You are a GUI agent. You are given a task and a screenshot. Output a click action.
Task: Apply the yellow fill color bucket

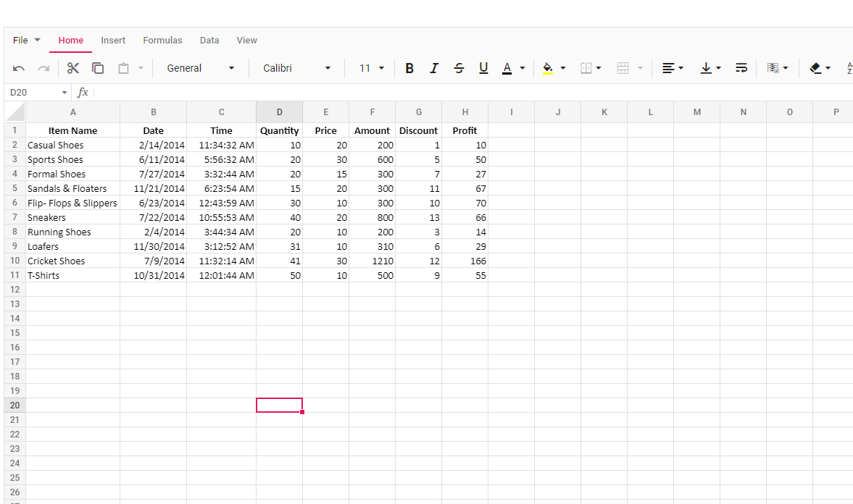tap(548, 68)
